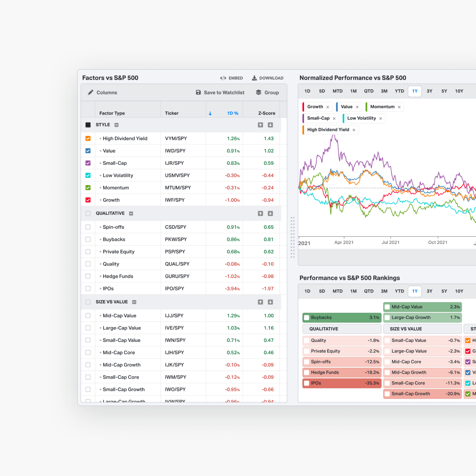Collapse the STYLE group
The width and height of the screenshot is (476, 476).
click(x=117, y=125)
